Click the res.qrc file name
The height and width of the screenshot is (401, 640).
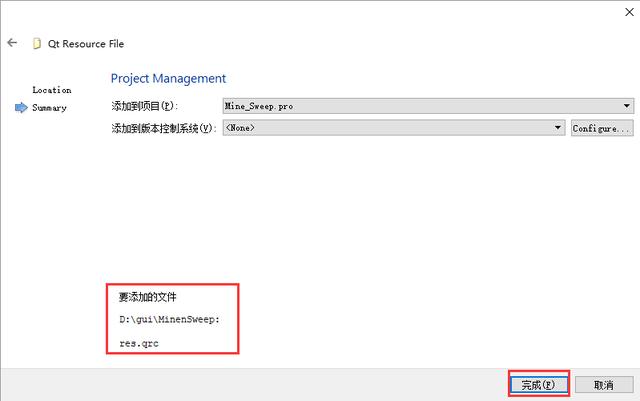tap(139, 343)
